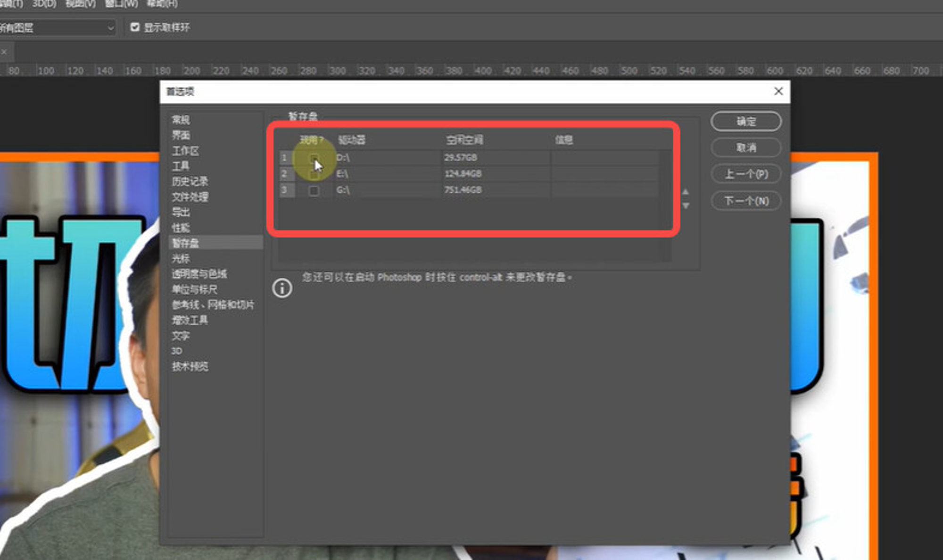Go to next page with 下一个(N)

pyautogui.click(x=746, y=201)
